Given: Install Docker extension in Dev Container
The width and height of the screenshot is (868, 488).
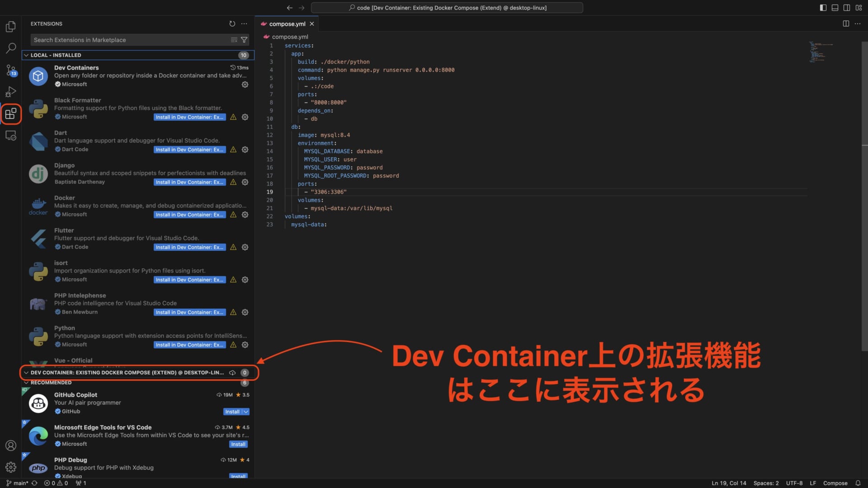Looking at the screenshot, I should click(x=189, y=215).
